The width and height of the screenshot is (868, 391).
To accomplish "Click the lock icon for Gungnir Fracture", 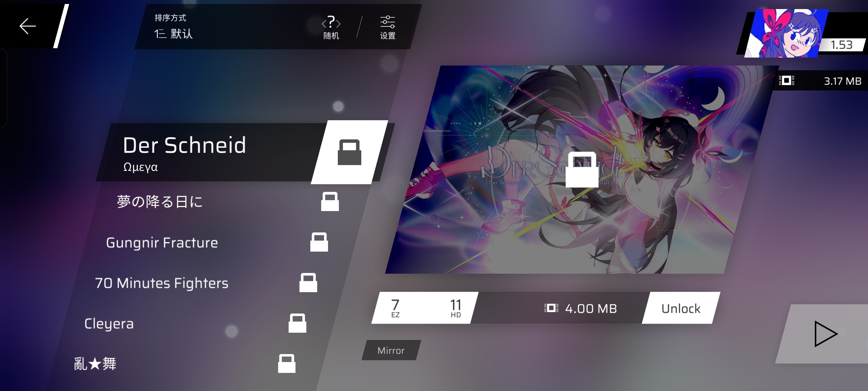I will (x=319, y=242).
